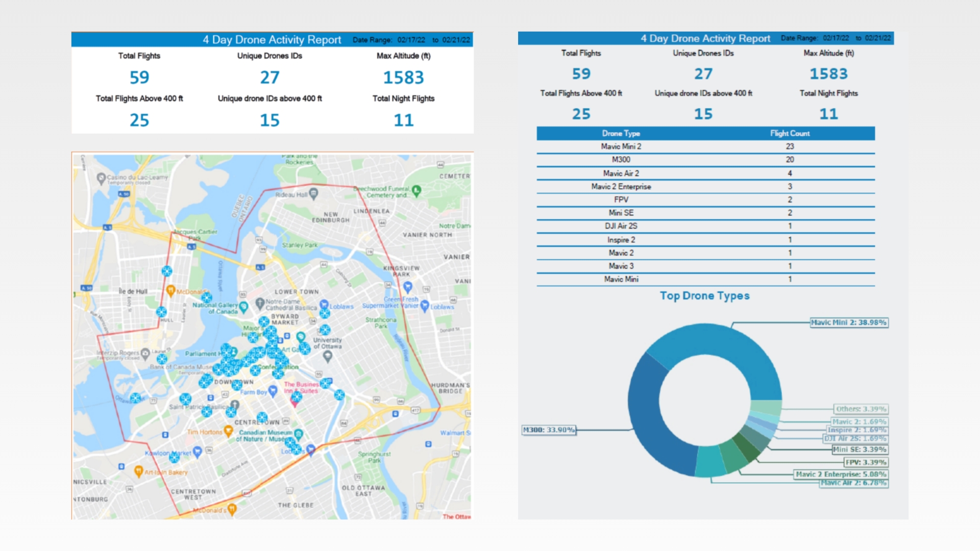Select the Beechwood Cemetery green pin
This screenshot has height=551, width=980.
(x=416, y=191)
